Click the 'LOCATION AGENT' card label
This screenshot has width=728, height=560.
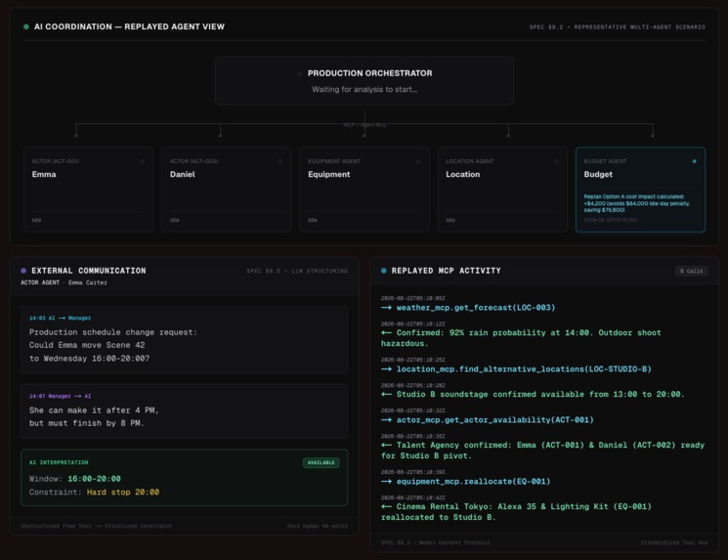(469, 161)
